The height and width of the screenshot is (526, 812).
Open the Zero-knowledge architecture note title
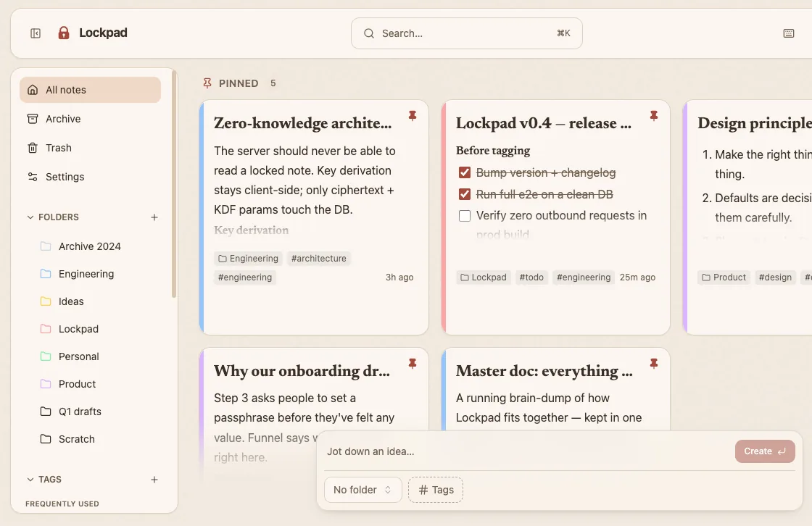coord(302,123)
